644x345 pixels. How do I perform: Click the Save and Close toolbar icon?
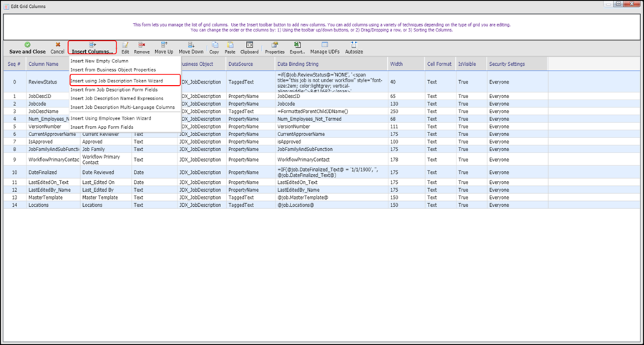pos(27,47)
